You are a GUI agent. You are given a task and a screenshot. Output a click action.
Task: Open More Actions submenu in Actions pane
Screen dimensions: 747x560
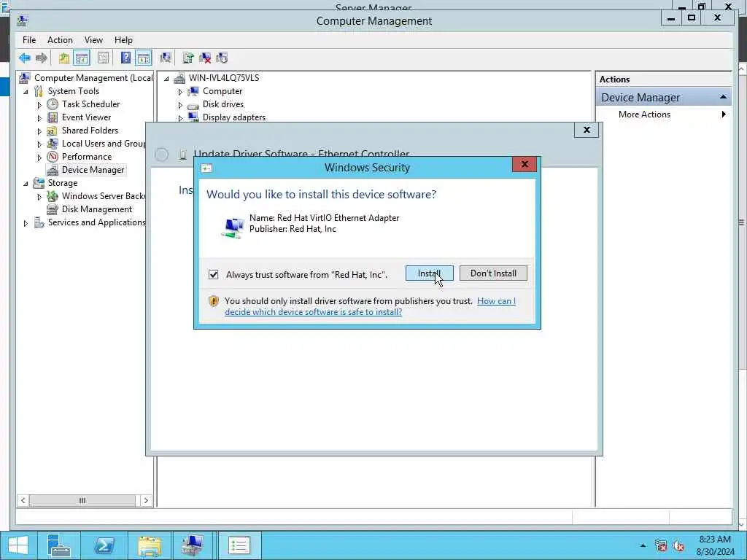coord(664,114)
